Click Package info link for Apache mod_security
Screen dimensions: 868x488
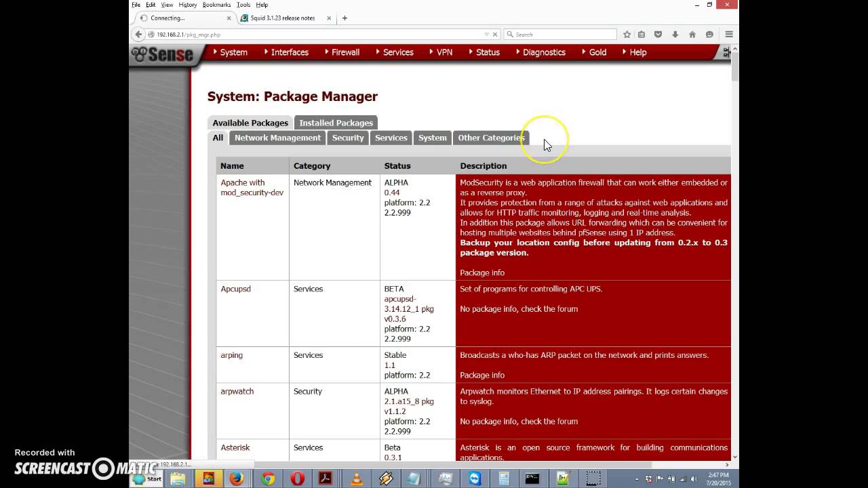pyautogui.click(x=482, y=272)
